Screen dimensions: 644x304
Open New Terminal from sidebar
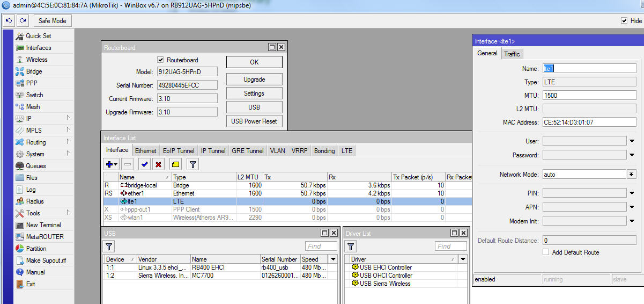43,225
